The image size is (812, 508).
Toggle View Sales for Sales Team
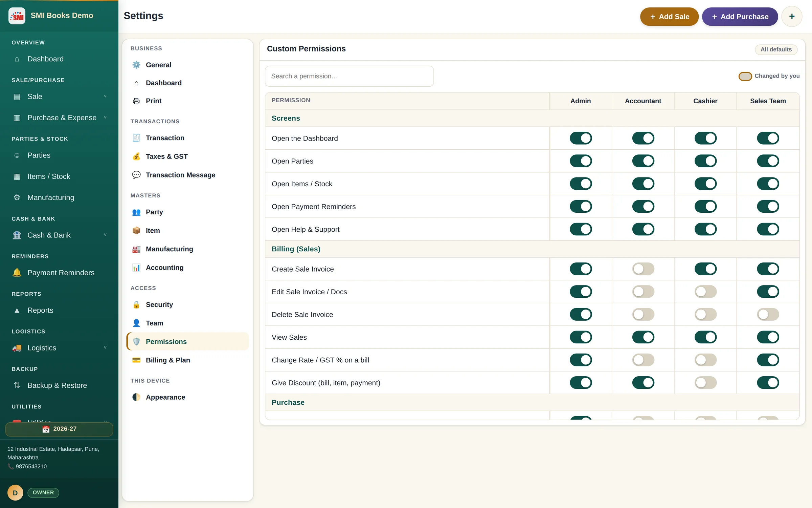(768, 337)
